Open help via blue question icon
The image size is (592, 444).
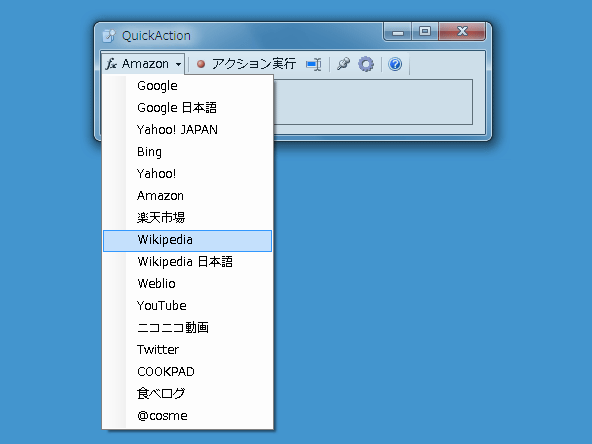coord(395,64)
